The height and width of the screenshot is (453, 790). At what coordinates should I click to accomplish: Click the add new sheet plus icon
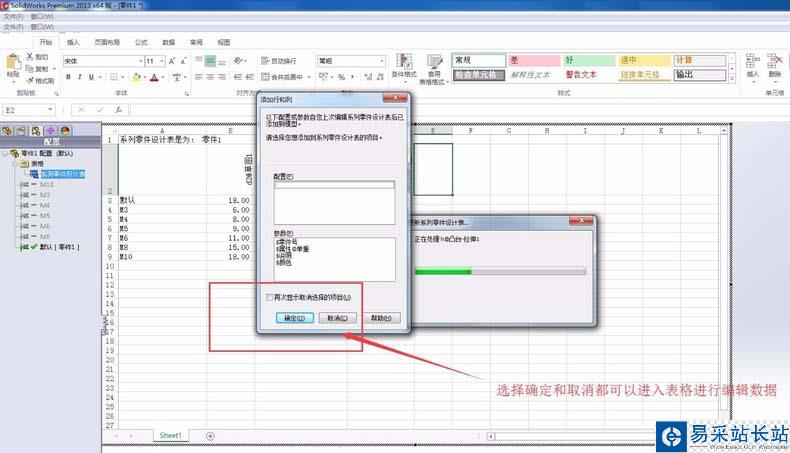[x=211, y=436]
